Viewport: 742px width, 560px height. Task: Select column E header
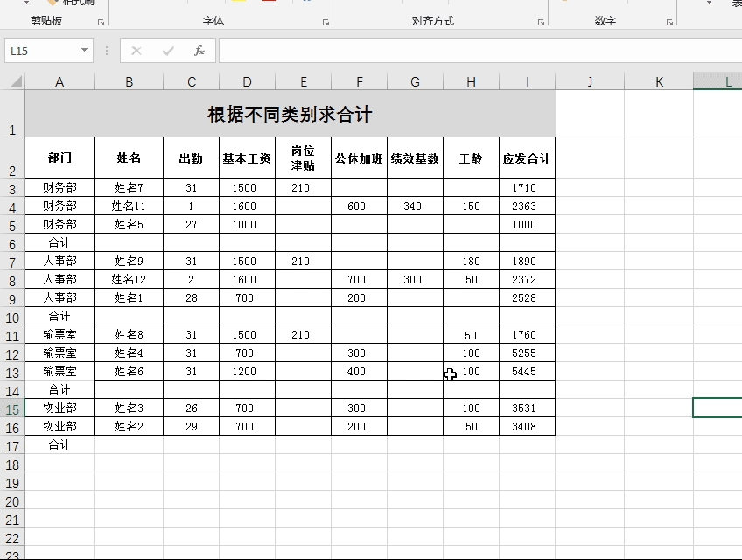(x=304, y=82)
